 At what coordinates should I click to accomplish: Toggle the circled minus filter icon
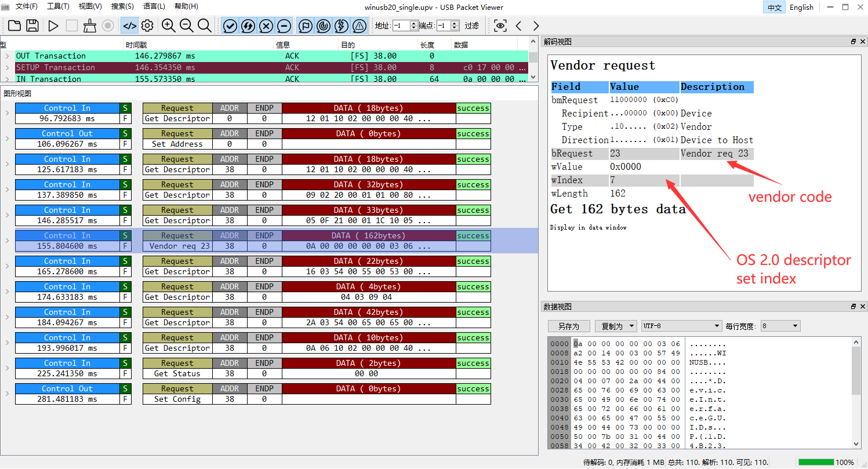coord(284,26)
